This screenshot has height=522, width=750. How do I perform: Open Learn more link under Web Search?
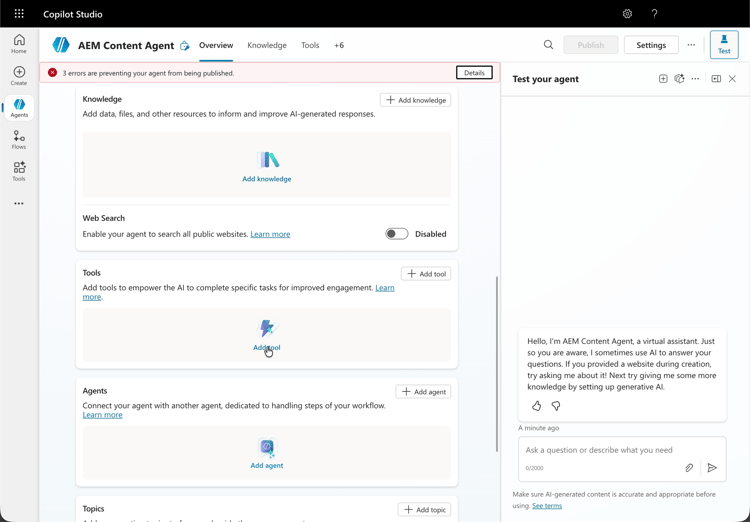270,234
